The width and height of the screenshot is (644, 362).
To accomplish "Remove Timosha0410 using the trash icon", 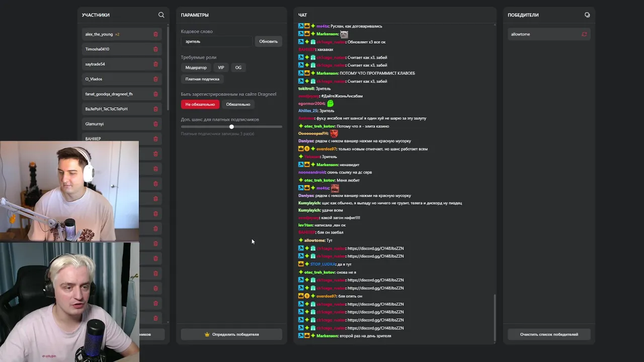I will click(x=155, y=49).
